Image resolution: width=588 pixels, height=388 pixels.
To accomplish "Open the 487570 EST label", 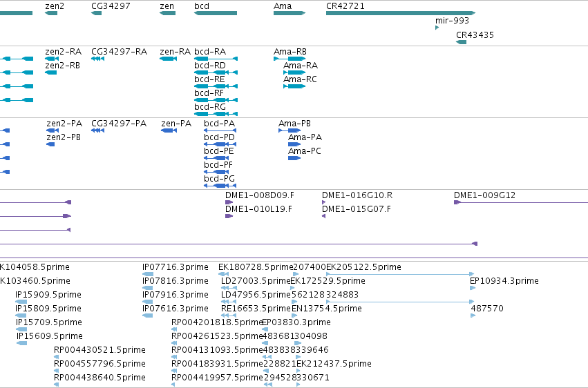I will [486, 309].
